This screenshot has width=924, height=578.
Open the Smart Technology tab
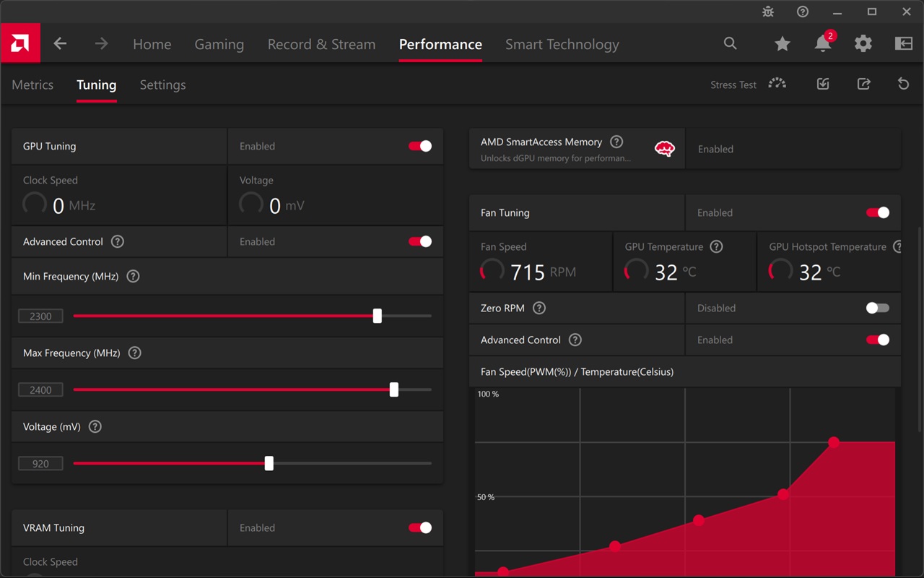(562, 44)
